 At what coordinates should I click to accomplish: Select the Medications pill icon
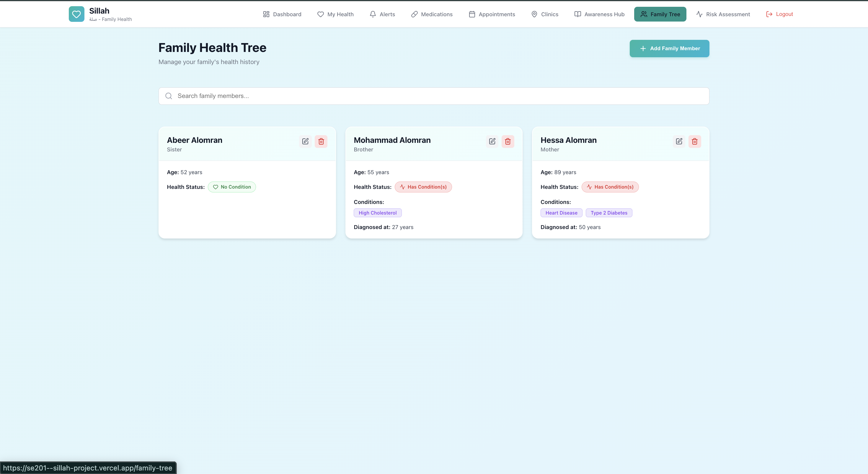click(414, 14)
